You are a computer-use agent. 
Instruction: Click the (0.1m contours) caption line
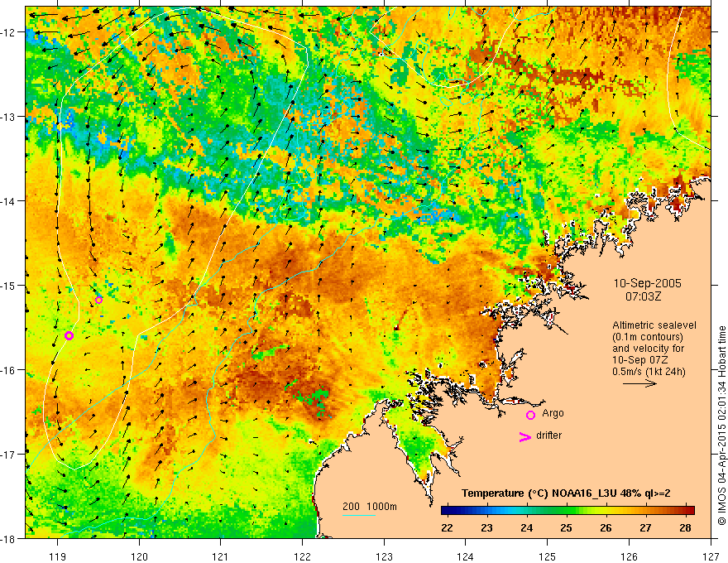coord(648,337)
